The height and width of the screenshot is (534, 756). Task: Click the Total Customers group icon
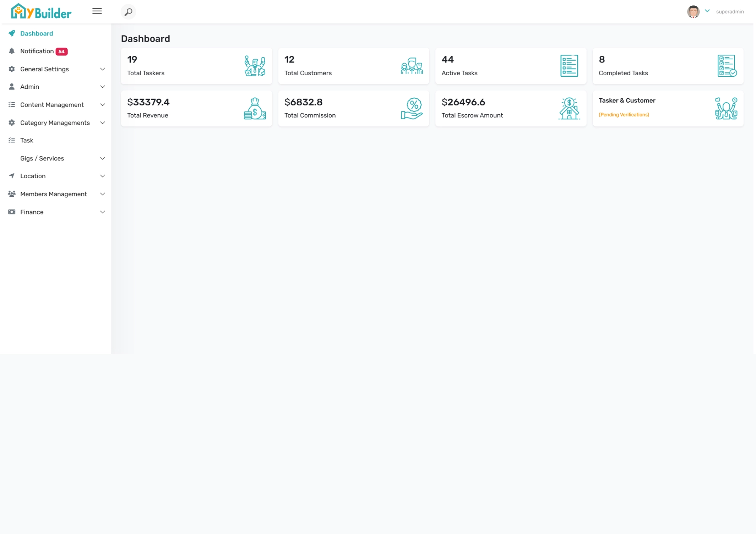click(x=412, y=66)
